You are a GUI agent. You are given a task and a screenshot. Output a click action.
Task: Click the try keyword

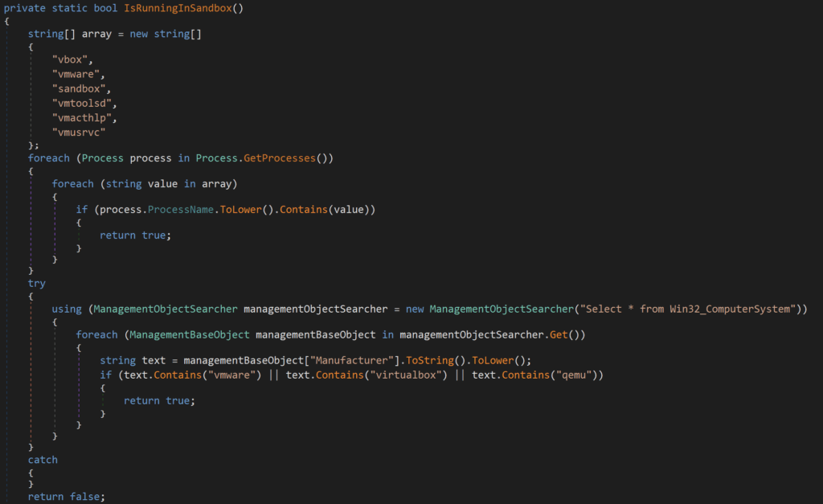[x=37, y=284]
